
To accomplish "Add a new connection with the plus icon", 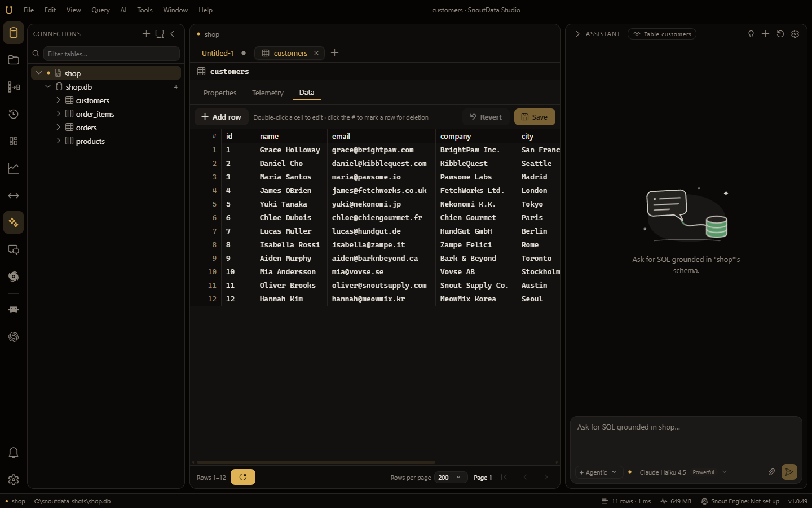I will pyautogui.click(x=146, y=34).
